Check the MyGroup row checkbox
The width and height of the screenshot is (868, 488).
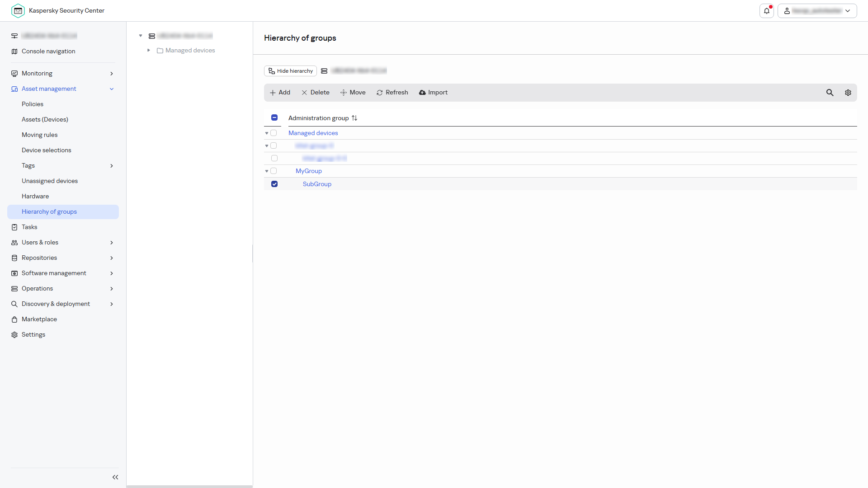click(x=274, y=171)
